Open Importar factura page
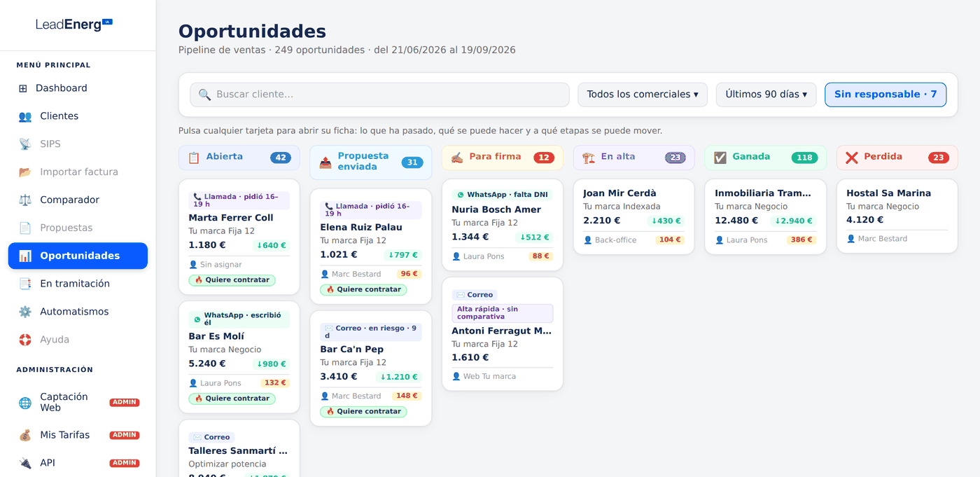 click(x=78, y=172)
